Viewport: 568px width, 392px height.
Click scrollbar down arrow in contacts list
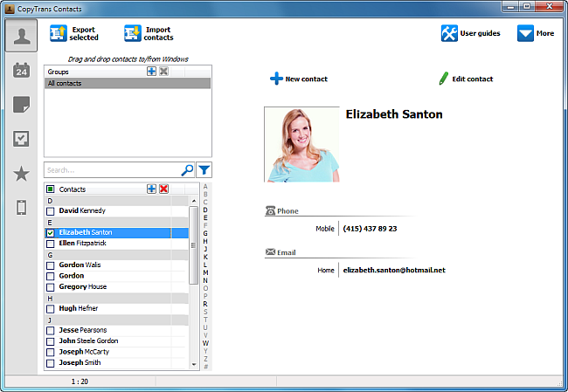(194, 364)
